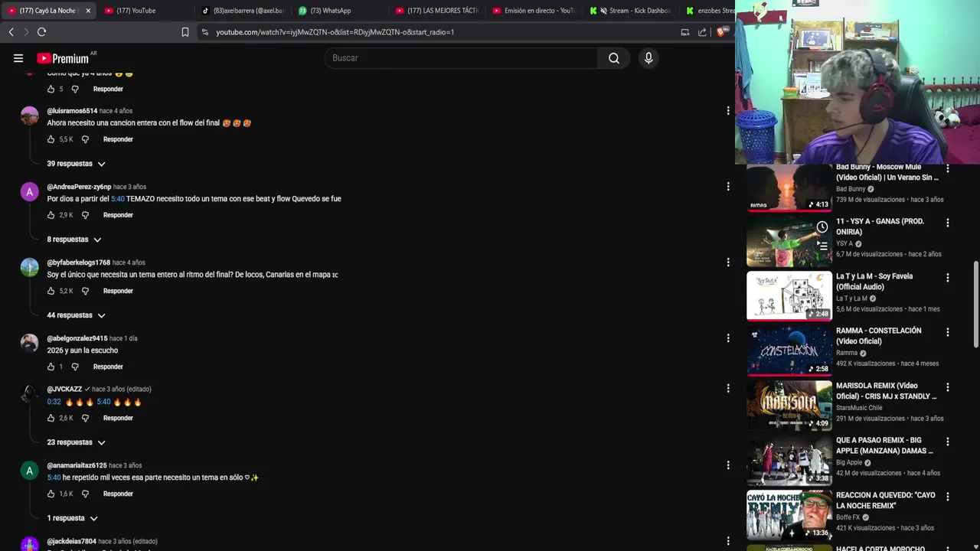Switch to Emisión en directo YouTube tab
Viewport: 980px width, 551px height.
pos(535,11)
